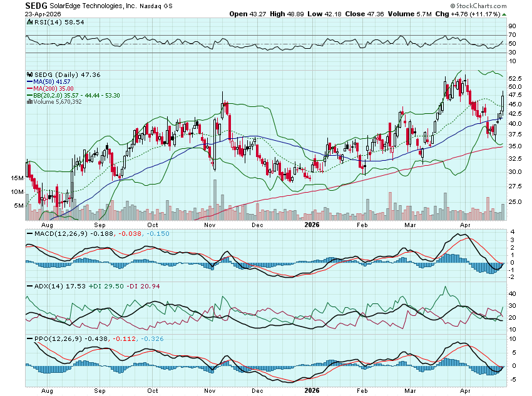Image resolution: width=532 pixels, height=396 pixels.
Task: Click the MA(200) red legend line marker
Action: (x=29, y=88)
